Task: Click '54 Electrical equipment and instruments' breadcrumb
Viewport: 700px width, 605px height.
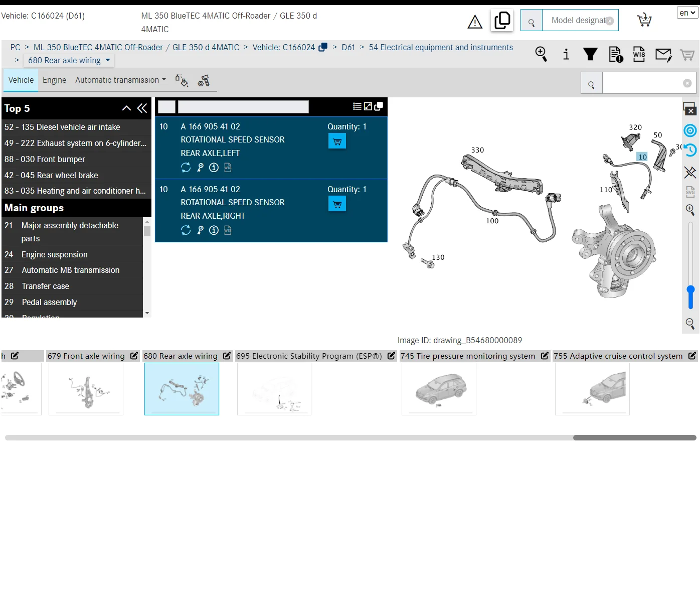Action: pos(441,48)
